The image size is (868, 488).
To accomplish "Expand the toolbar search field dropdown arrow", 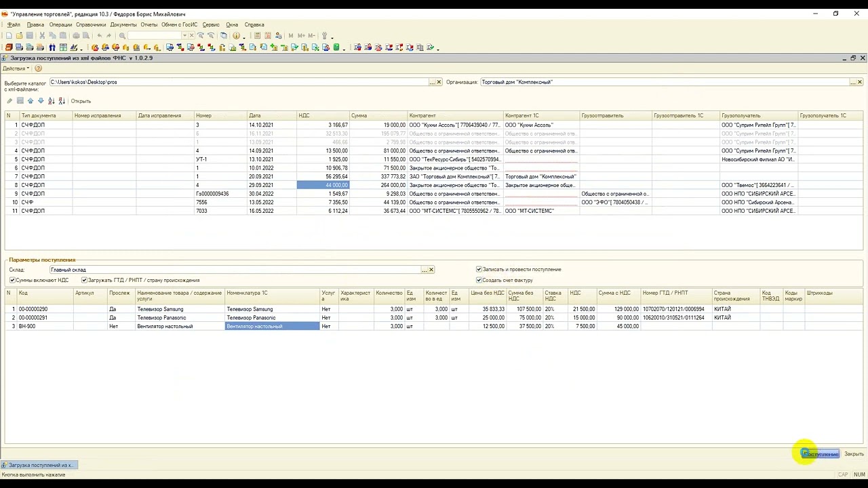I will point(184,36).
